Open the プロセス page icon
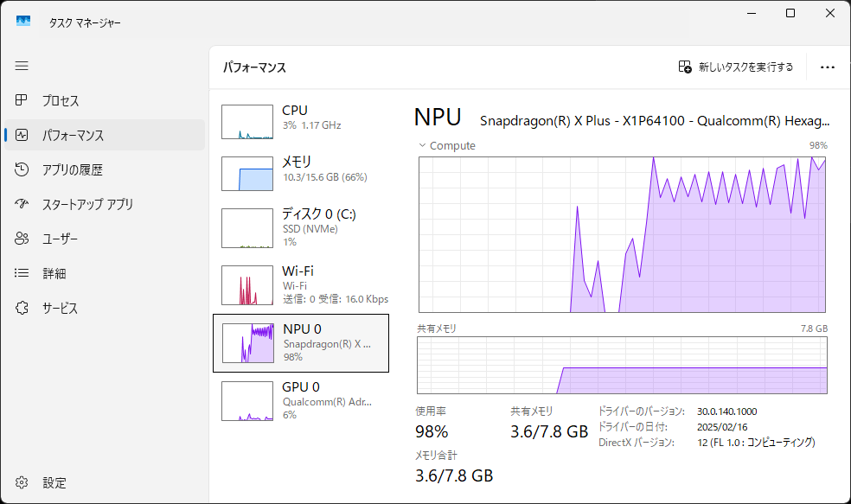The width and height of the screenshot is (851, 504). click(22, 101)
